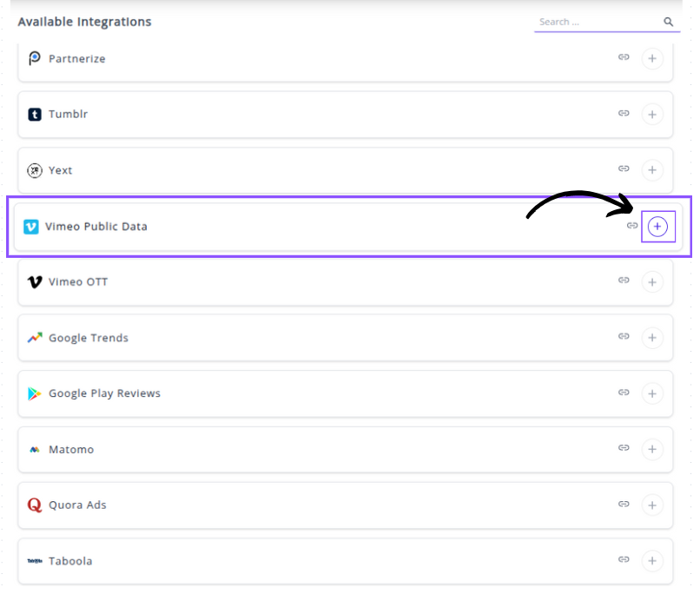The image size is (700, 594).
Task: Click the Tumblr logo icon
Action: pos(35,115)
